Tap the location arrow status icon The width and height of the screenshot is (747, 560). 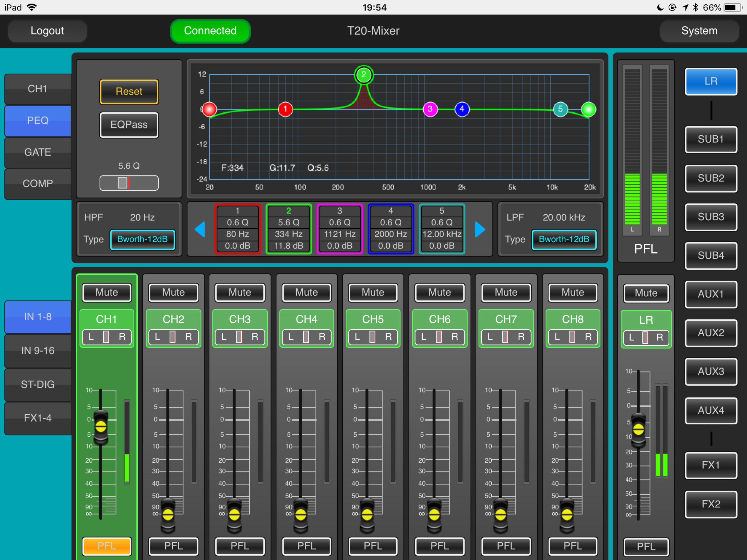(x=685, y=7)
